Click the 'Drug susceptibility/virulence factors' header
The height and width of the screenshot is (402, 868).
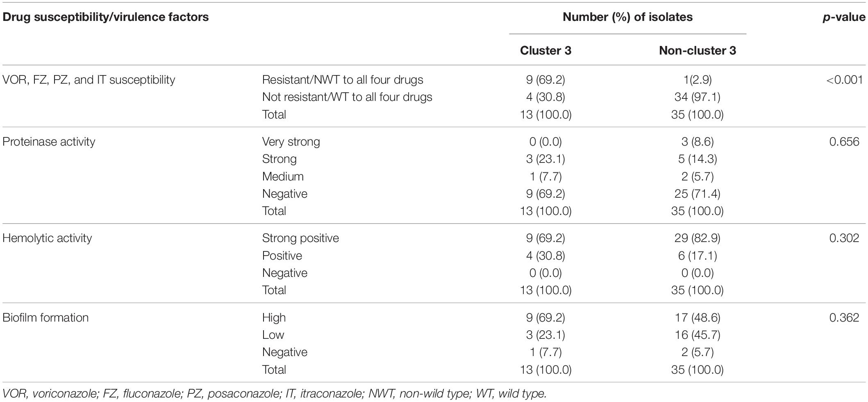point(106,17)
